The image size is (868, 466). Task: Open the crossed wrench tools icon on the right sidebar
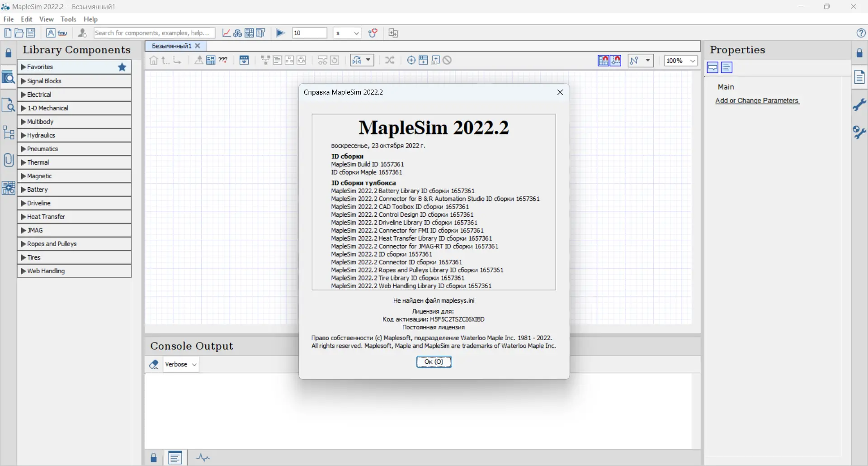[x=859, y=132]
